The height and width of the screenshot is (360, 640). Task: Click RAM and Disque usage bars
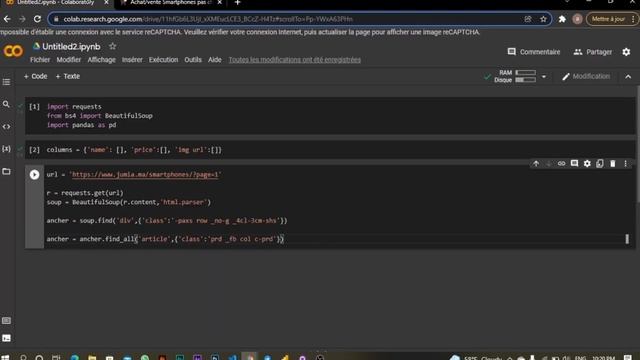tap(515, 76)
